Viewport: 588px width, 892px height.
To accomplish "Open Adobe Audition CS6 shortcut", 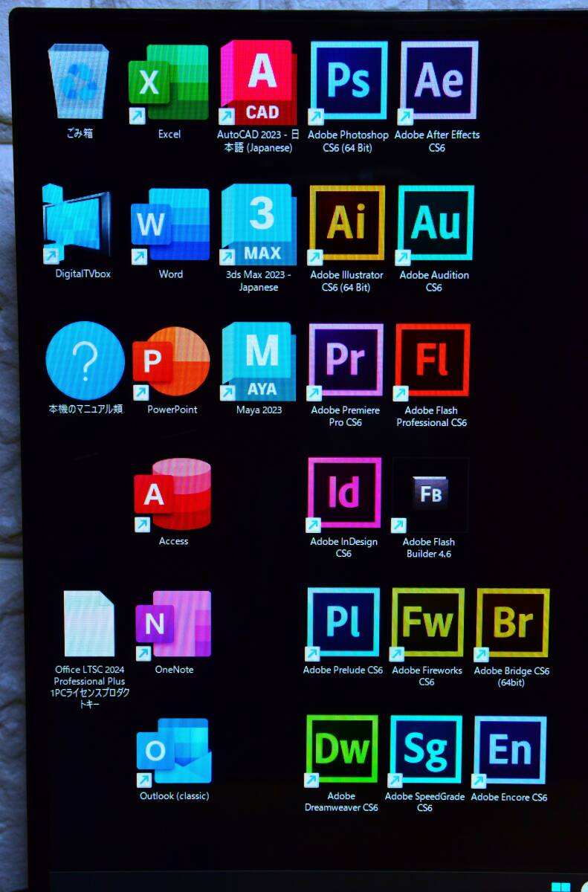I will point(436,223).
